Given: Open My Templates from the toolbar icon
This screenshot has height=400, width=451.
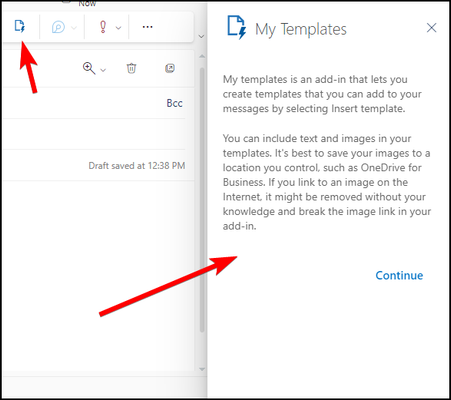Looking at the screenshot, I should pos(20,26).
